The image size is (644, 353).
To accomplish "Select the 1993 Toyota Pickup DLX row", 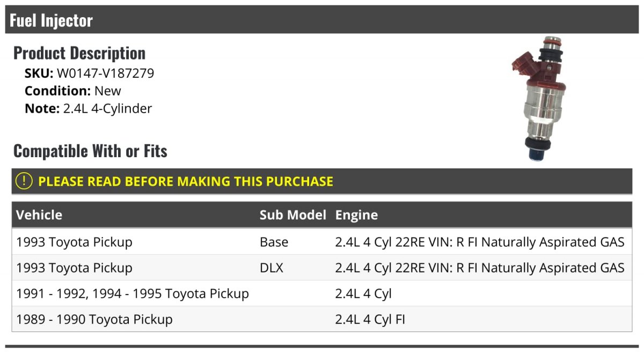I will pos(74,268).
